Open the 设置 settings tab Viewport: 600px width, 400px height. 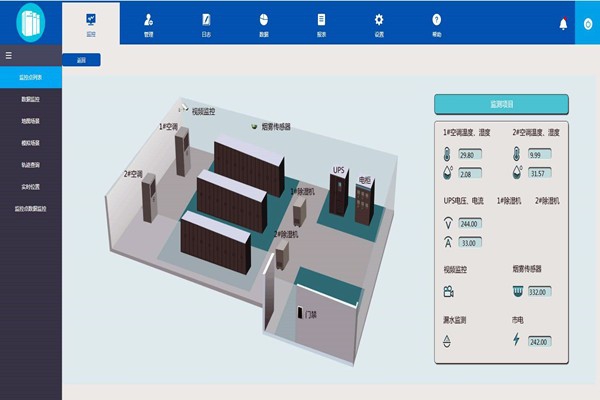[379, 23]
